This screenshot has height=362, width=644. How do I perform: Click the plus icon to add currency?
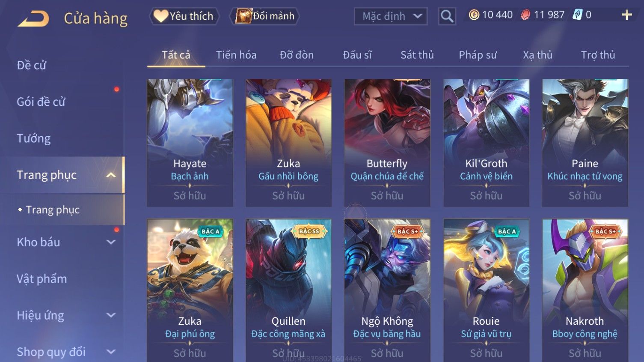click(626, 15)
